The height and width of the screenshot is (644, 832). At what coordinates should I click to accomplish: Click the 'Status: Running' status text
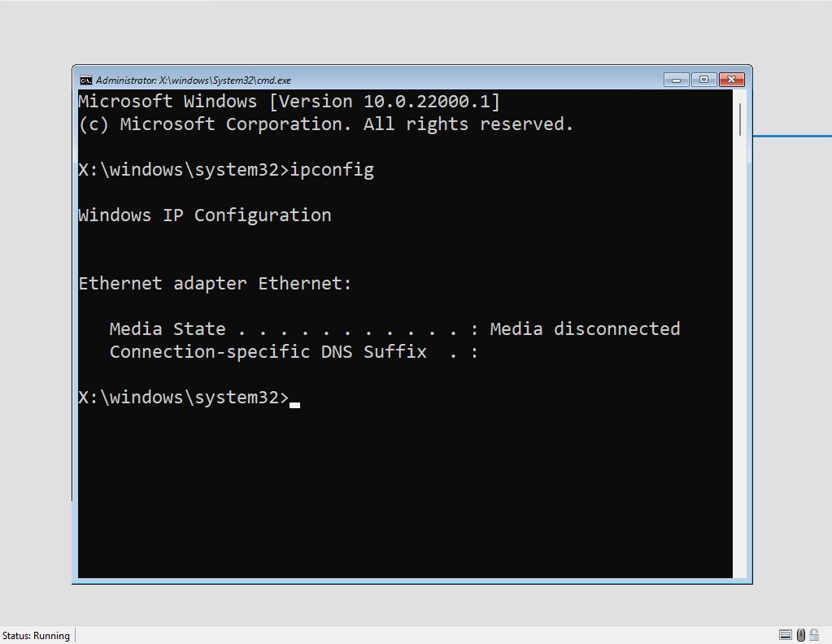tap(36, 636)
